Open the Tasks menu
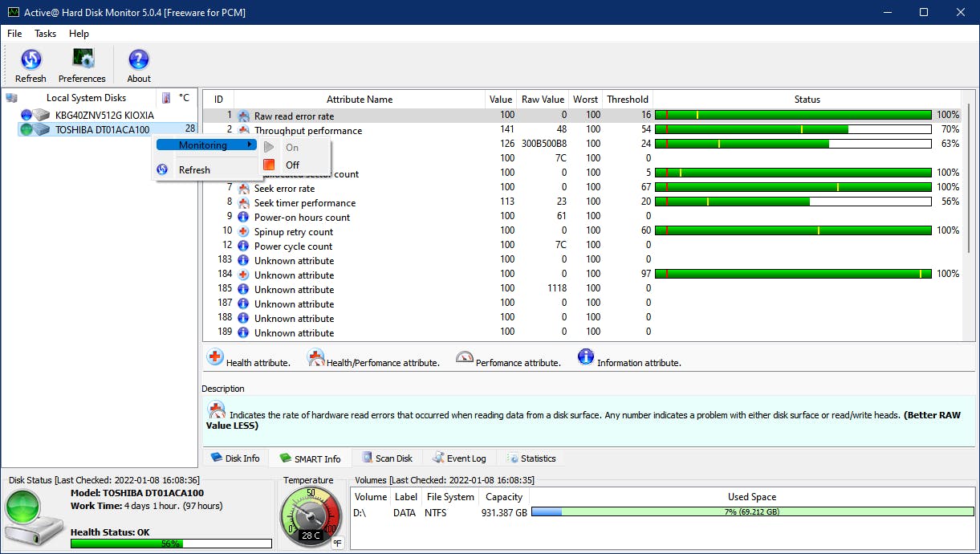Viewport: 980px width, 554px height. 46,34
